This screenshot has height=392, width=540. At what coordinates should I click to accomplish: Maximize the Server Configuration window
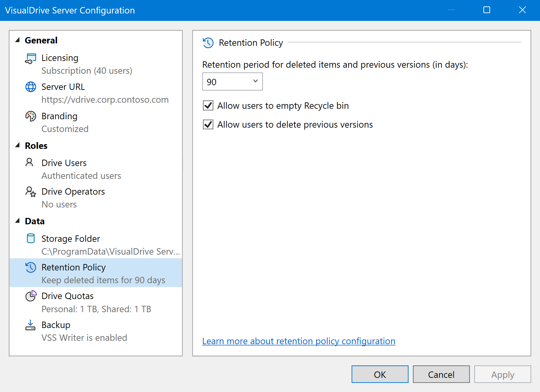click(487, 10)
